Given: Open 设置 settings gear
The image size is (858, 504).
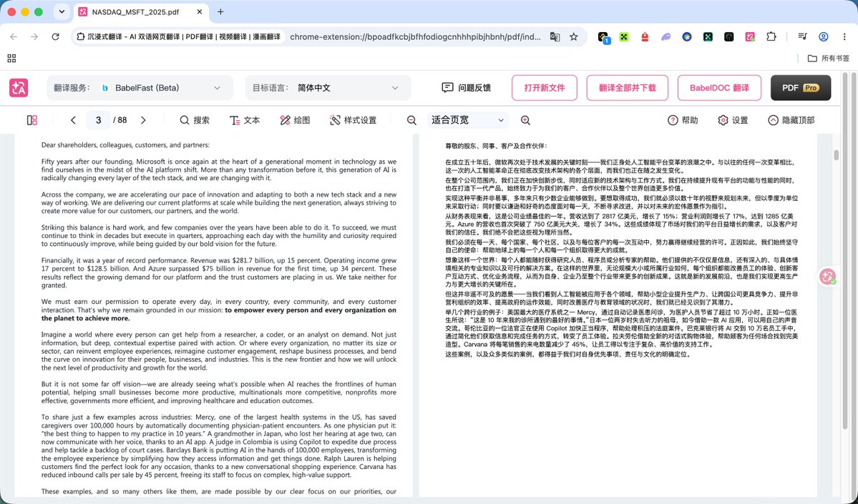Looking at the screenshot, I should (x=733, y=120).
